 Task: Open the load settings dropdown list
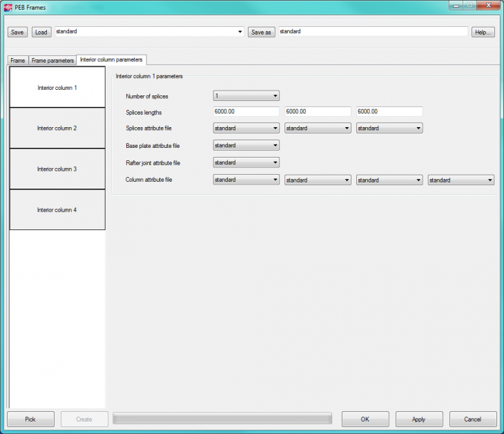click(x=240, y=32)
